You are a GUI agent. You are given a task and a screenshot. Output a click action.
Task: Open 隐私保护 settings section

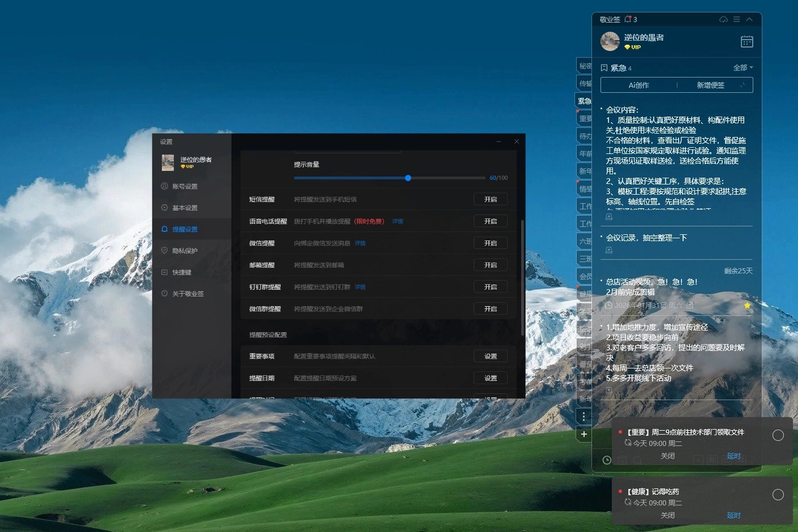click(x=185, y=251)
